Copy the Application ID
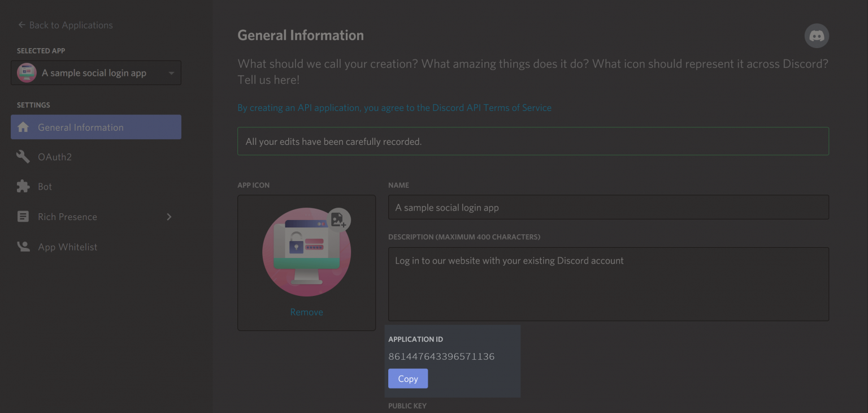 (x=408, y=378)
